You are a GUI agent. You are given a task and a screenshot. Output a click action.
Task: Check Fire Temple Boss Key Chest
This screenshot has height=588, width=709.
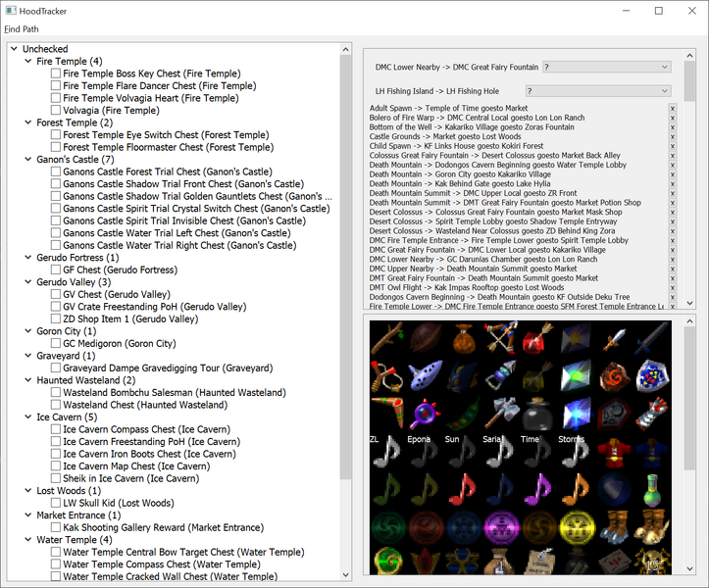tap(56, 73)
